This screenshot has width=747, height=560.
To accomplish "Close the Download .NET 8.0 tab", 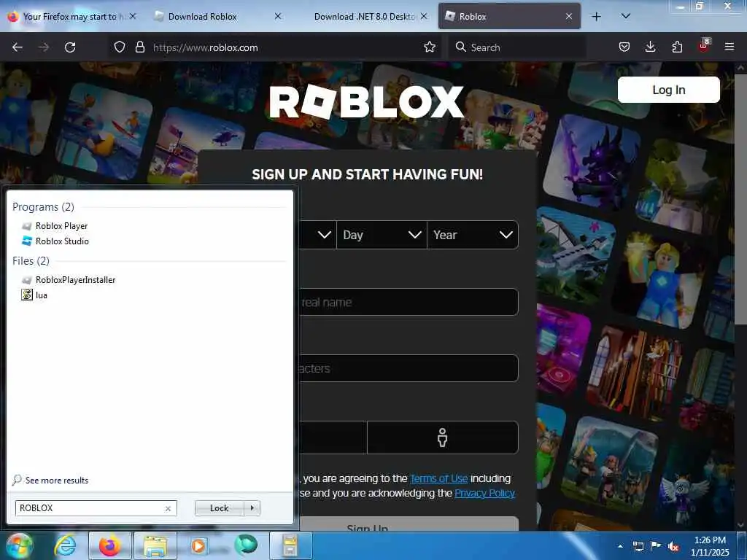I will click(x=424, y=16).
